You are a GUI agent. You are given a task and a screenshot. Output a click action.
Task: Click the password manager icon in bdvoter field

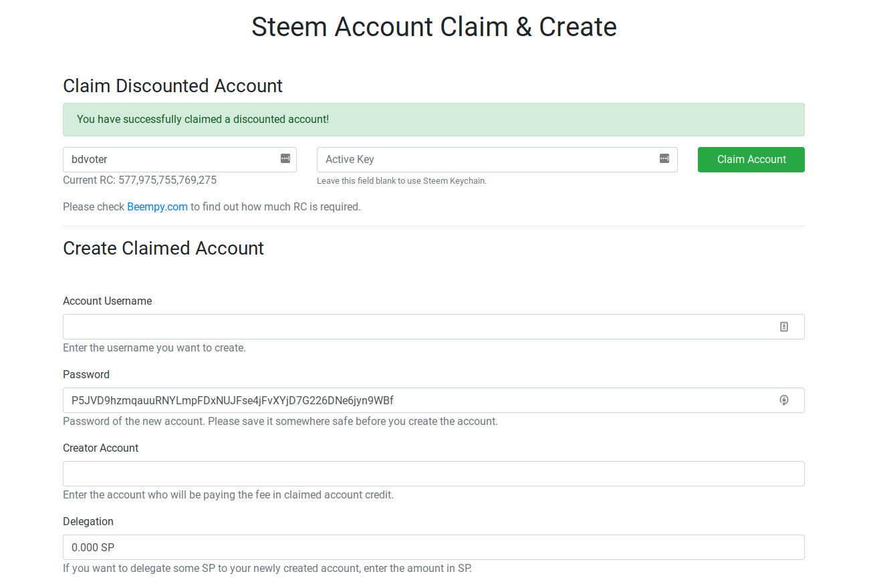(285, 159)
